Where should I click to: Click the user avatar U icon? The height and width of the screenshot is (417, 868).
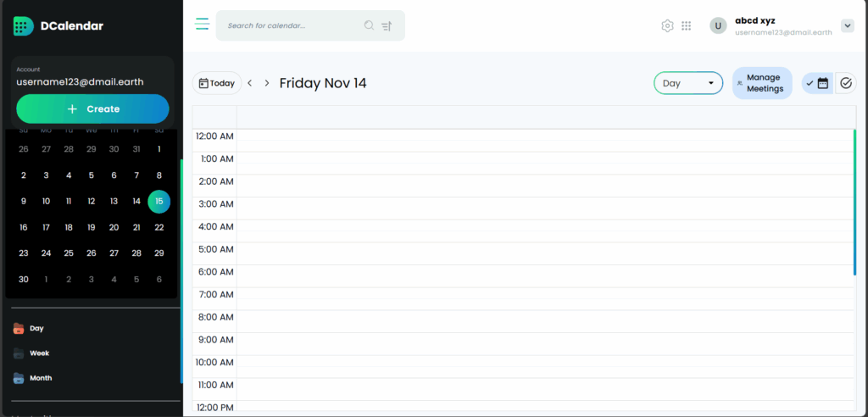click(x=718, y=26)
